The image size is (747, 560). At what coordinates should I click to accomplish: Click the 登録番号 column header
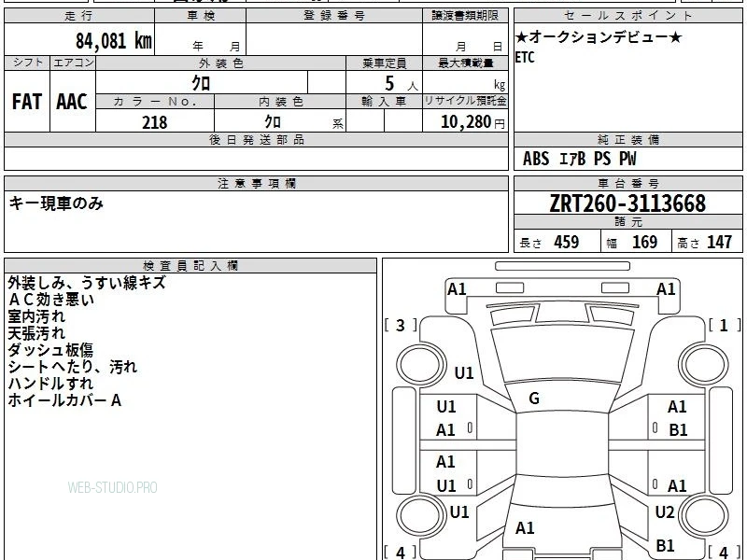[334, 16]
